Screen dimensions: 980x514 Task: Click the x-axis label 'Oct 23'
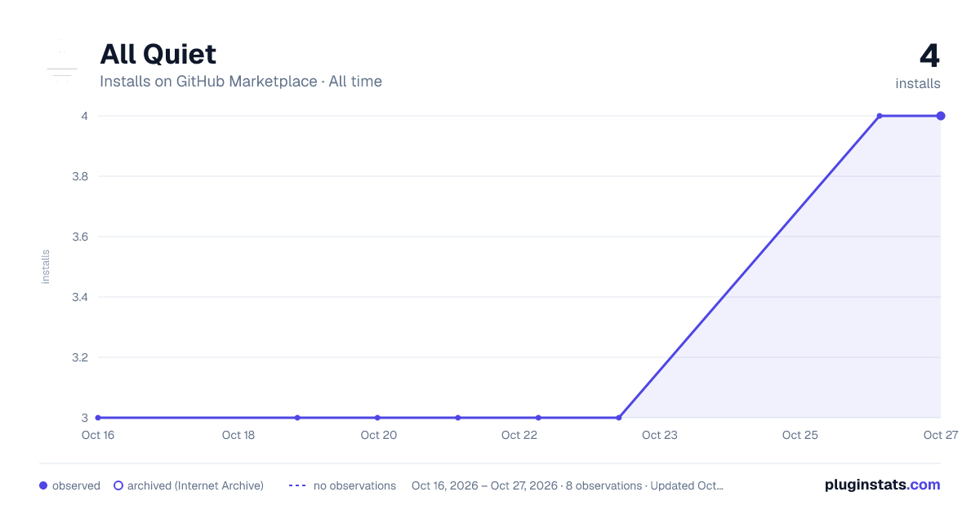pos(660,435)
